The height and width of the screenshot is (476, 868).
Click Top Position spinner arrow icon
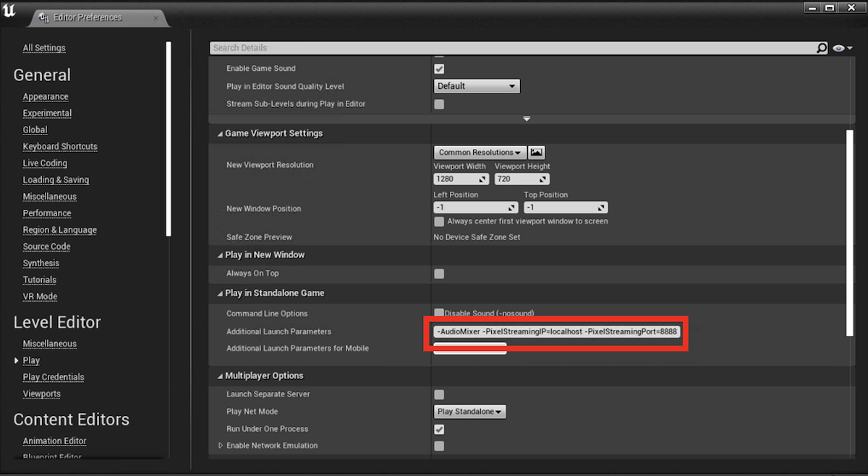point(601,208)
